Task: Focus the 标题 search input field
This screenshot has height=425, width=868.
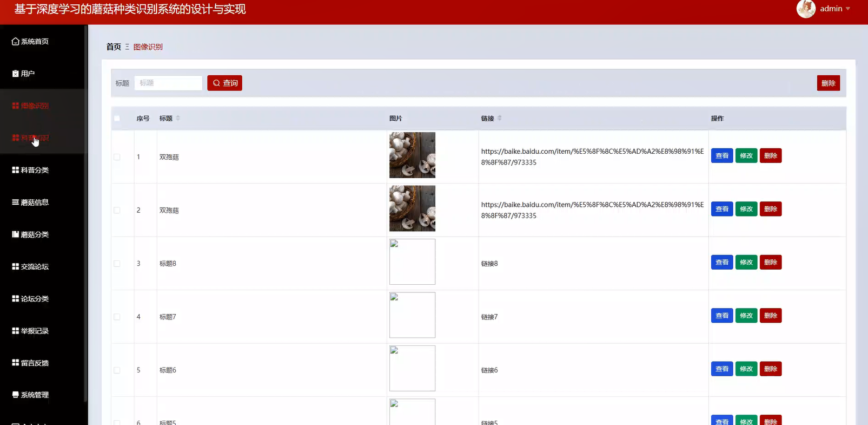Action: tap(168, 83)
